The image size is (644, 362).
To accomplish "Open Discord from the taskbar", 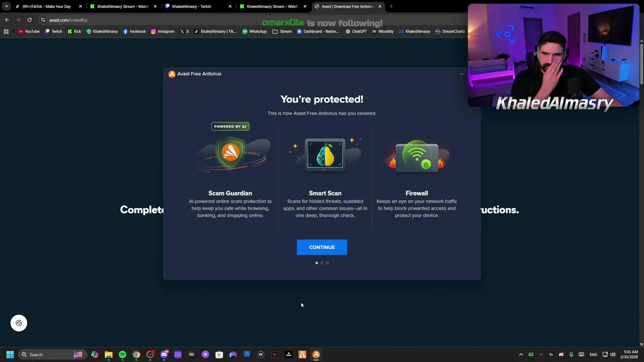I will (x=164, y=354).
